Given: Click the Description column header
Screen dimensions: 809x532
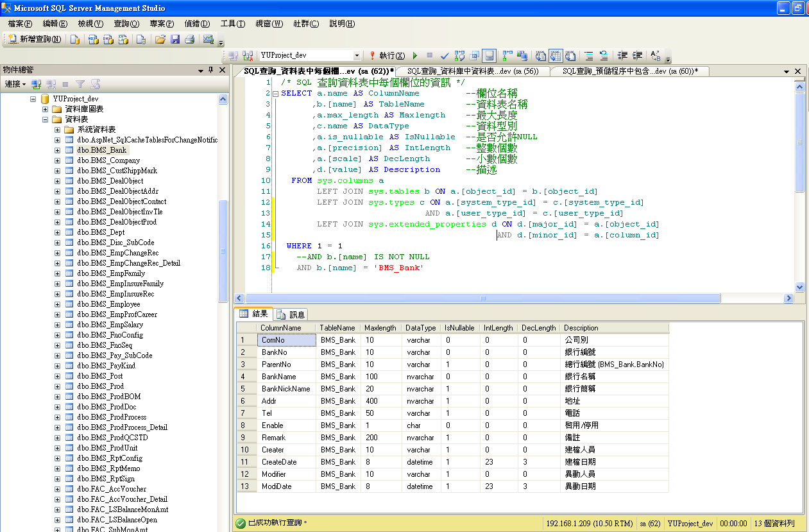Looking at the screenshot, I should coord(614,328).
